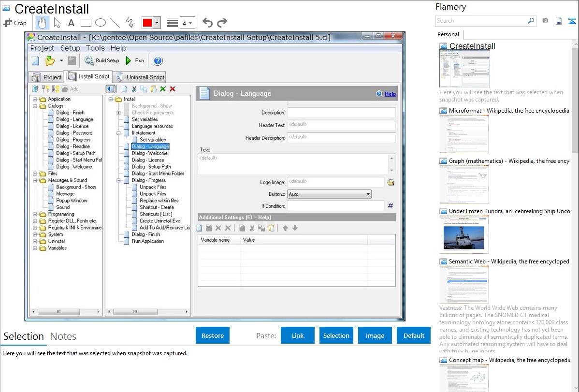The height and width of the screenshot is (392, 579).
Task: Click the browse folder icon for Logo Image
Action: tap(391, 183)
